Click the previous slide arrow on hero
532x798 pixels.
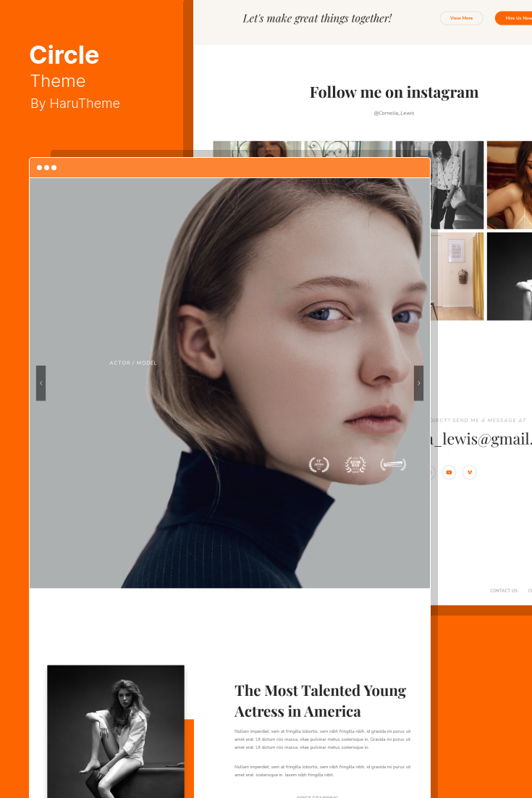(x=41, y=383)
